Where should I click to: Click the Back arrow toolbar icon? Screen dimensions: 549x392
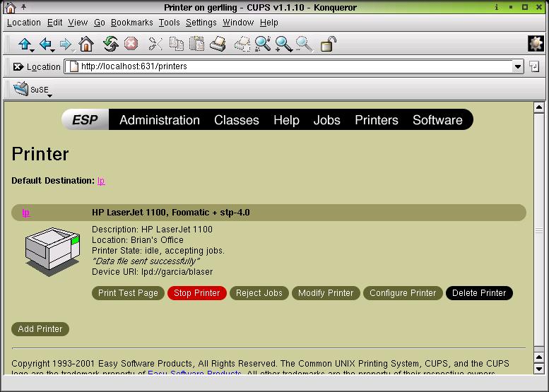tap(46, 44)
